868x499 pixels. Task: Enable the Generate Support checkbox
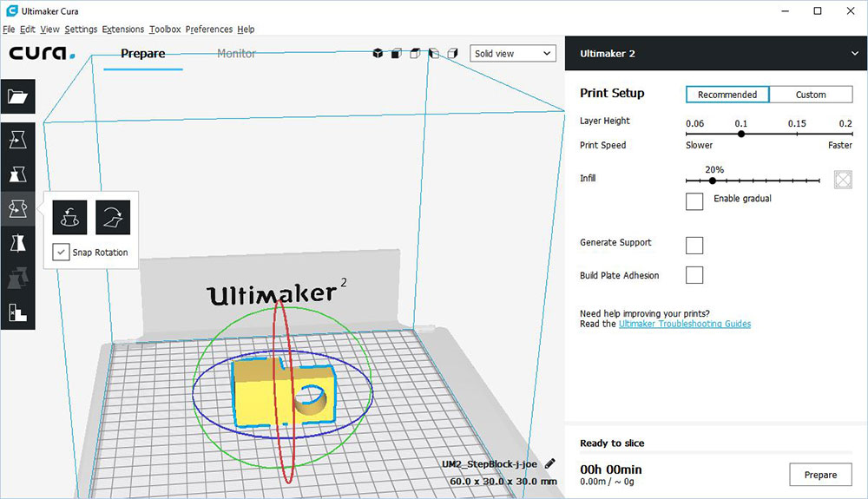click(694, 245)
